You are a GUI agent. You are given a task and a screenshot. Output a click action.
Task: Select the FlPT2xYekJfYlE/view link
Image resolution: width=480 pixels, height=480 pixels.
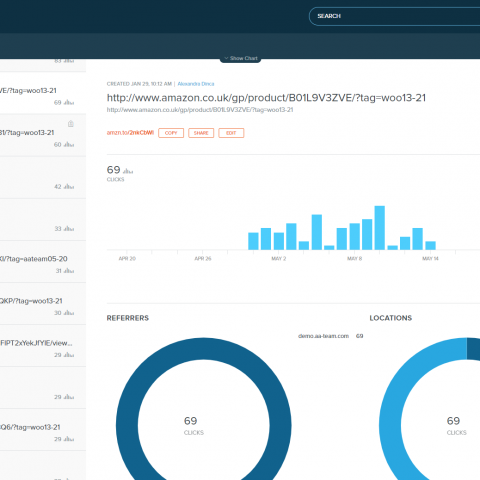[43, 346]
